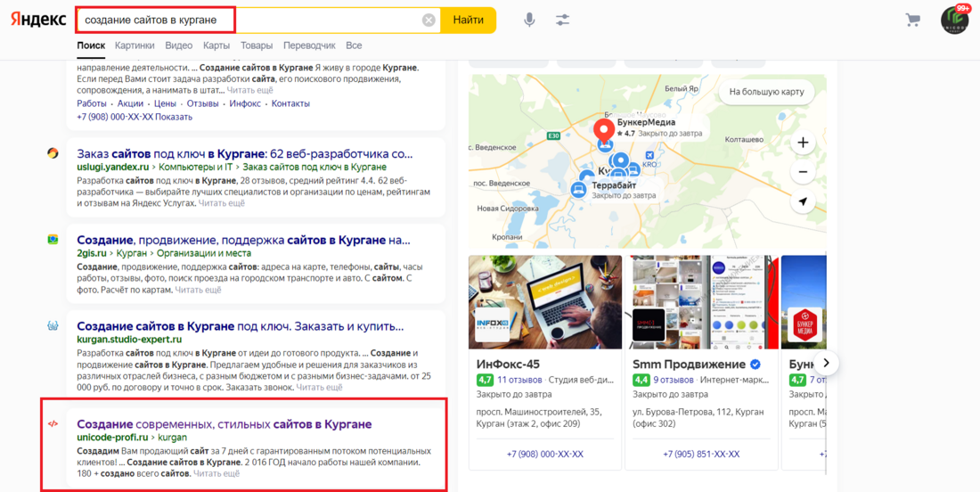This screenshot has height=492, width=980.
Task: Open Цены sitelink
Action: pos(165,103)
